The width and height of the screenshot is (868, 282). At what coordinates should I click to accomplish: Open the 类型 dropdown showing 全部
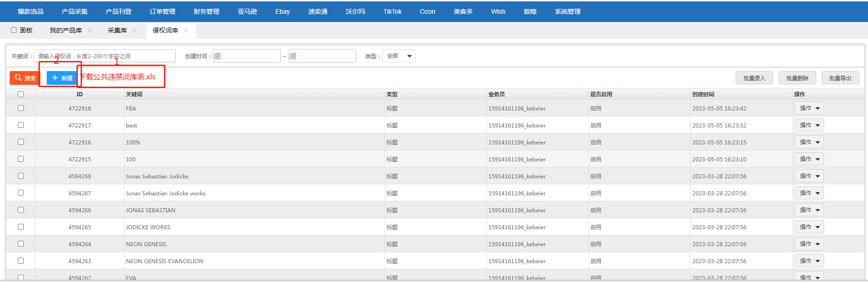pyautogui.click(x=399, y=56)
